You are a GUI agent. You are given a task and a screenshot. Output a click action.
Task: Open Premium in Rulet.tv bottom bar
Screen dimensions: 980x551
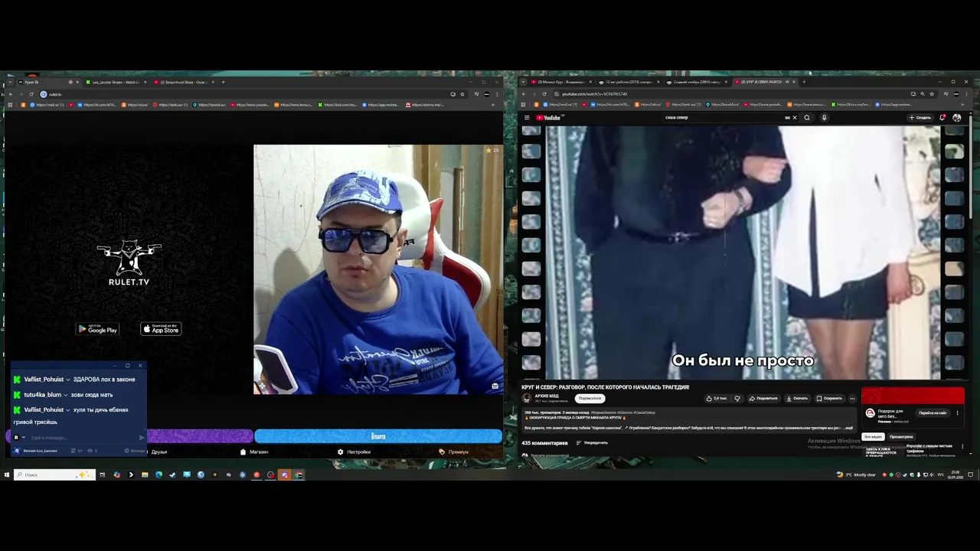point(453,452)
